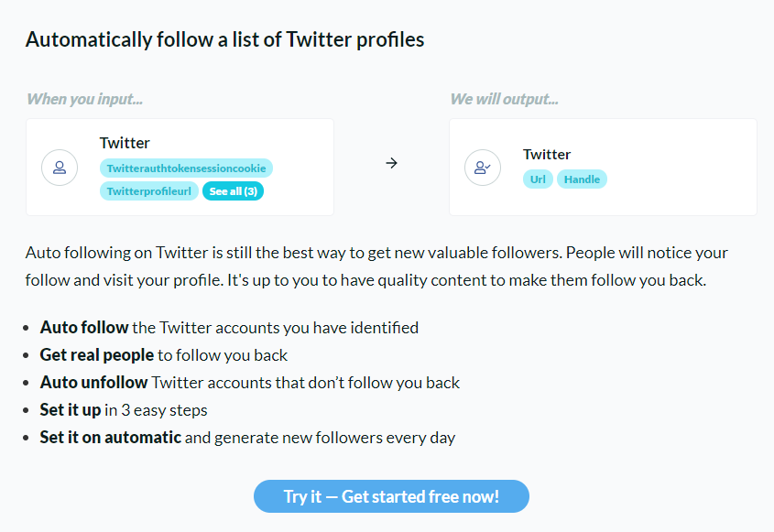Screen dimensions: 774x532
Task: Click the 'When you input...' label
Action: (x=84, y=99)
